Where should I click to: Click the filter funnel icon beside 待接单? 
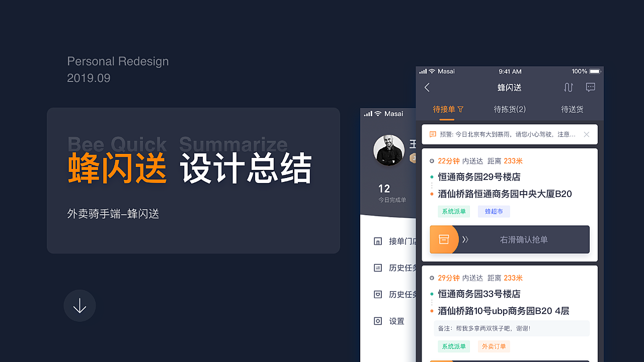click(460, 109)
